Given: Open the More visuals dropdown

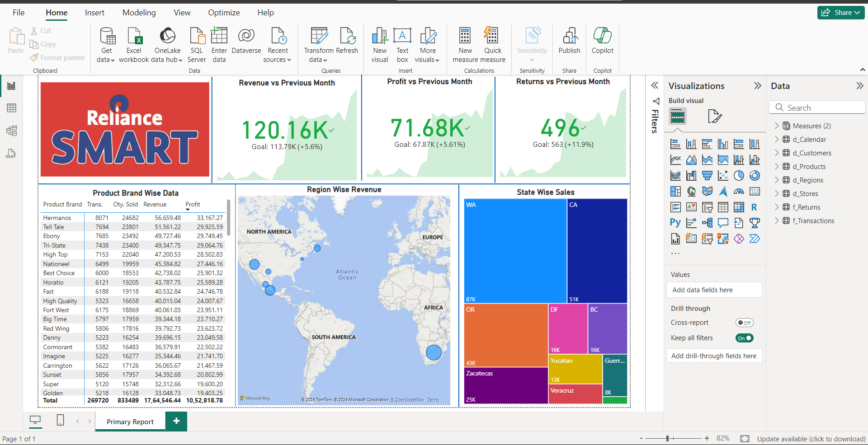Looking at the screenshot, I should click(427, 55).
